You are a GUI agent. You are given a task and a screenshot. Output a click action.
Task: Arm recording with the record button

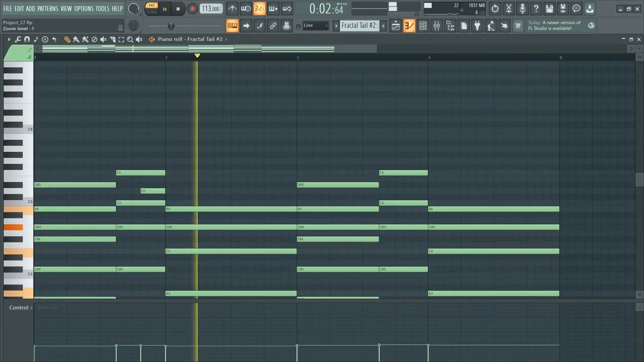pos(192,9)
